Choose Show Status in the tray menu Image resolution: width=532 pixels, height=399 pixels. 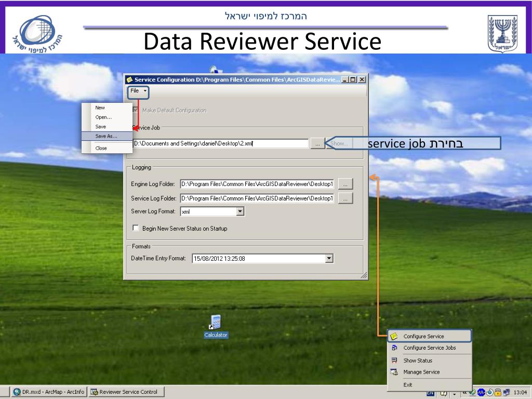pyautogui.click(x=429, y=361)
